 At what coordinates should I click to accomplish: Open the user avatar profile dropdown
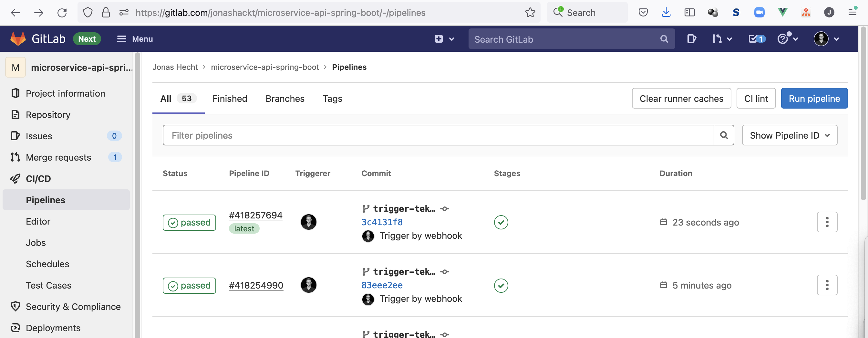click(x=826, y=39)
